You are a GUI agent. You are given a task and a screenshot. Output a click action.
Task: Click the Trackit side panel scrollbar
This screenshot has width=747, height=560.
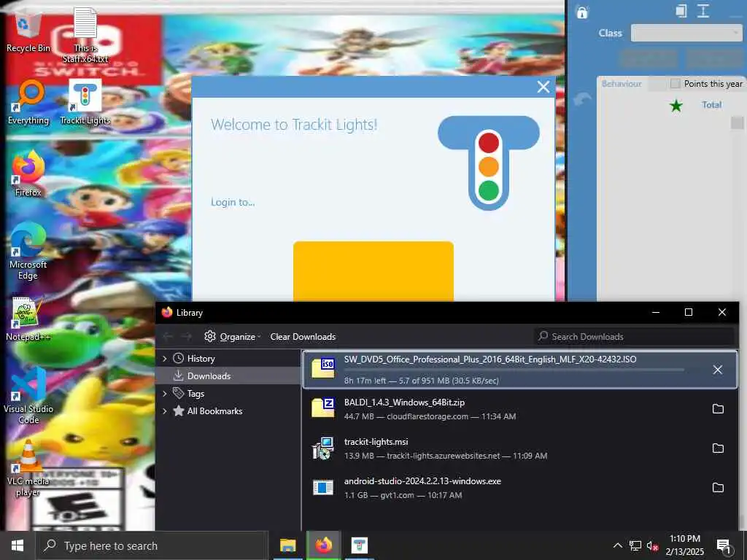737,122
